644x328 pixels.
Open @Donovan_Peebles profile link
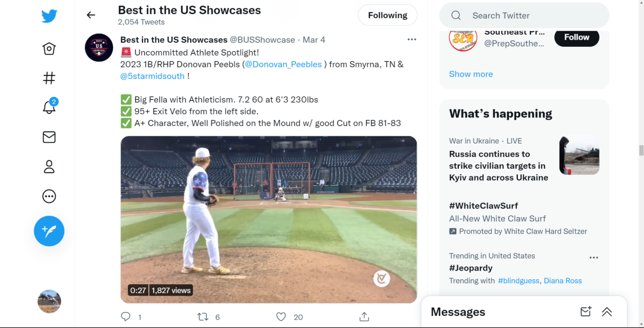283,64
